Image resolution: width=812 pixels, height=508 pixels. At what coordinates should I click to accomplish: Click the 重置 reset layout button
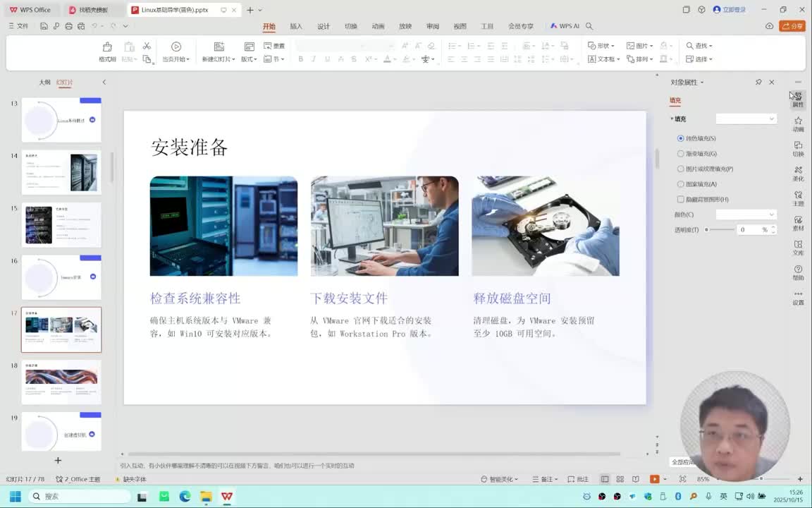coord(274,46)
